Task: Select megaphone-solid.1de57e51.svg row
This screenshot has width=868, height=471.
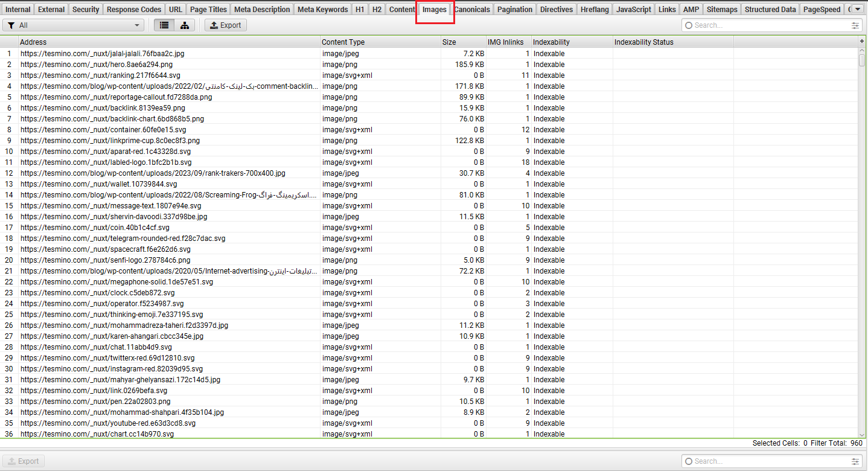Action: pyautogui.click(x=429, y=282)
